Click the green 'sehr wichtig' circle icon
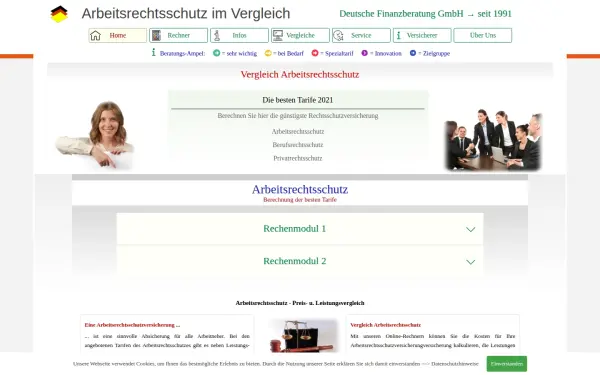600x375 pixels. pyautogui.click(x=217, y=53)
